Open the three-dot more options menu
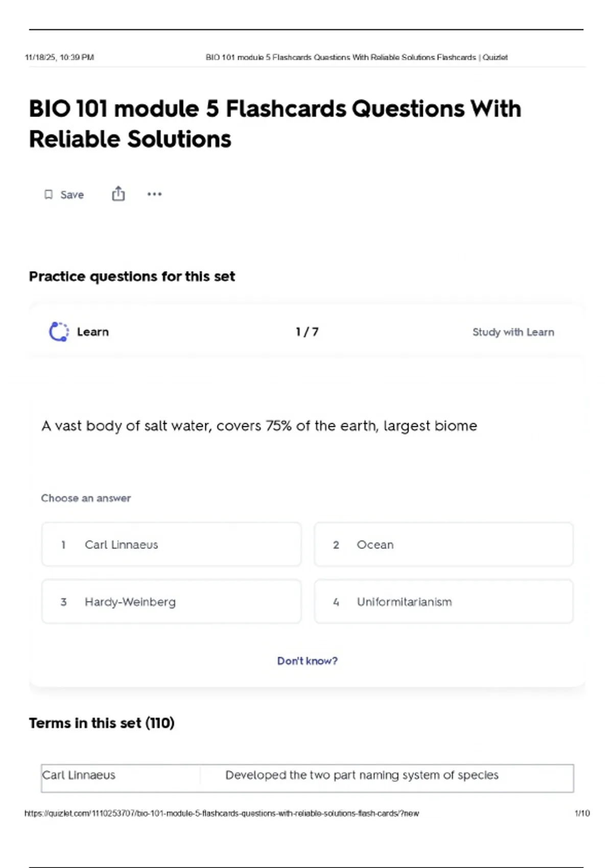 pyautogui.click(x=154, y=194)
